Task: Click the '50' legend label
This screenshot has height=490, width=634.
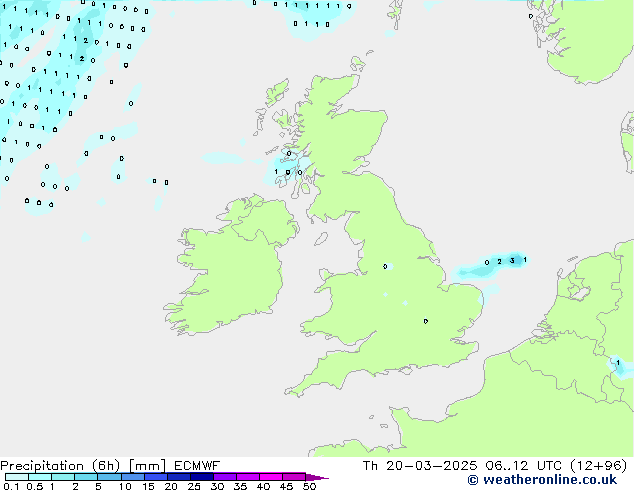Action: (309, 486)
